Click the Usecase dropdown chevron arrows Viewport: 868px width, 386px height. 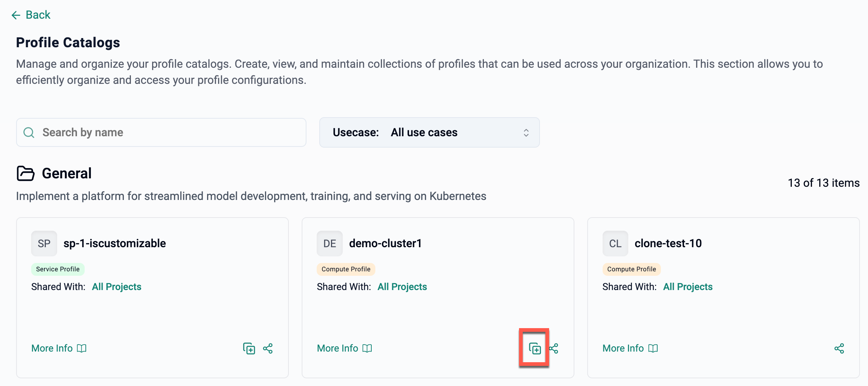526,133
